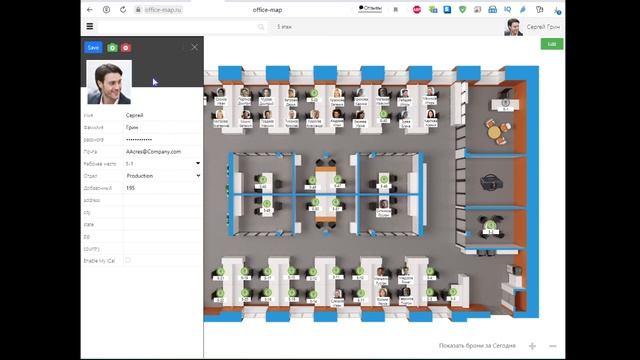Close the employee profile panel

pos(195,47)
